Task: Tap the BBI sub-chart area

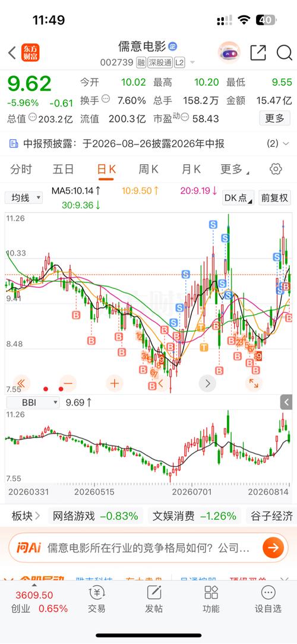Action: point(148,447)
